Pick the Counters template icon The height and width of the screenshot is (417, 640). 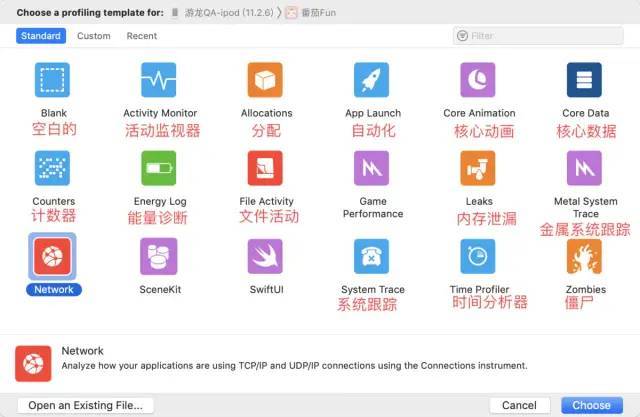[52, 168]
